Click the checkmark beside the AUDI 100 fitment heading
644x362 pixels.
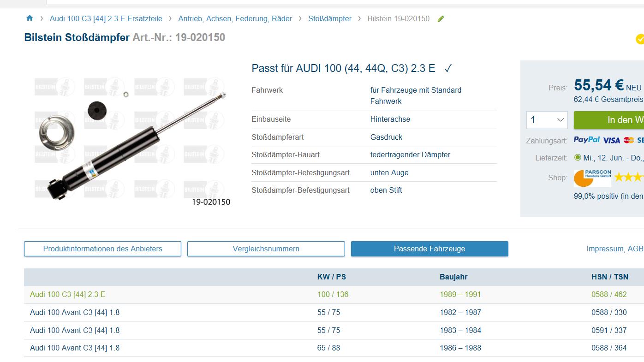[447, 69]
